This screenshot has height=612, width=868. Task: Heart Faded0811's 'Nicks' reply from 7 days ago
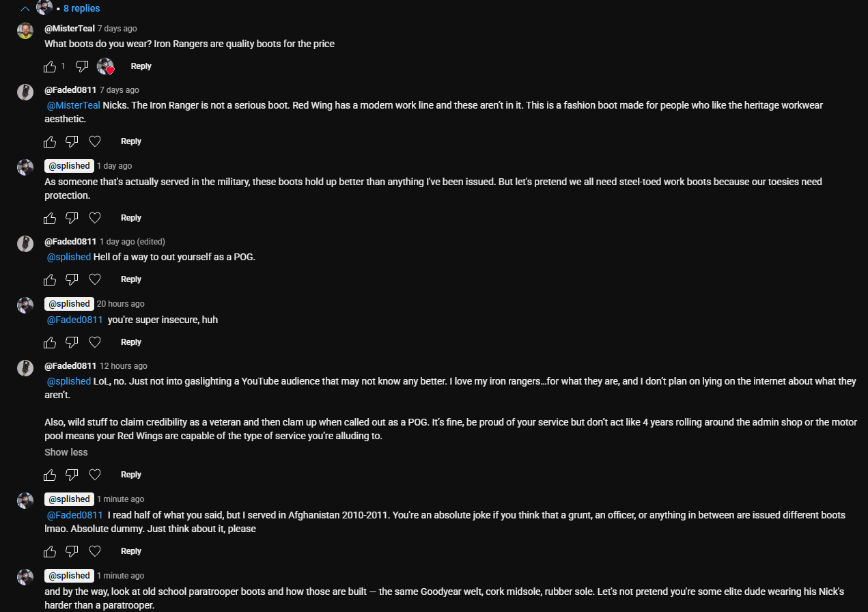(x=95, y=141)
